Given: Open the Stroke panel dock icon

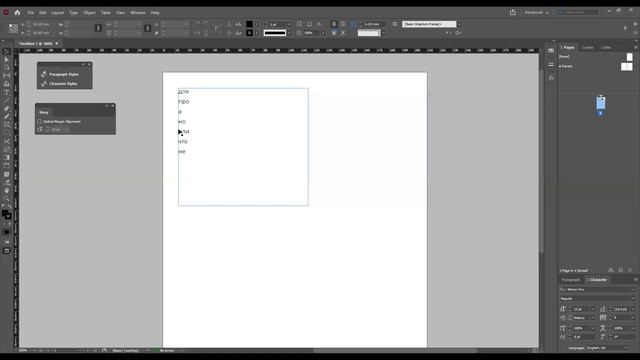Looking at the screenshot, I should (551, 64).
